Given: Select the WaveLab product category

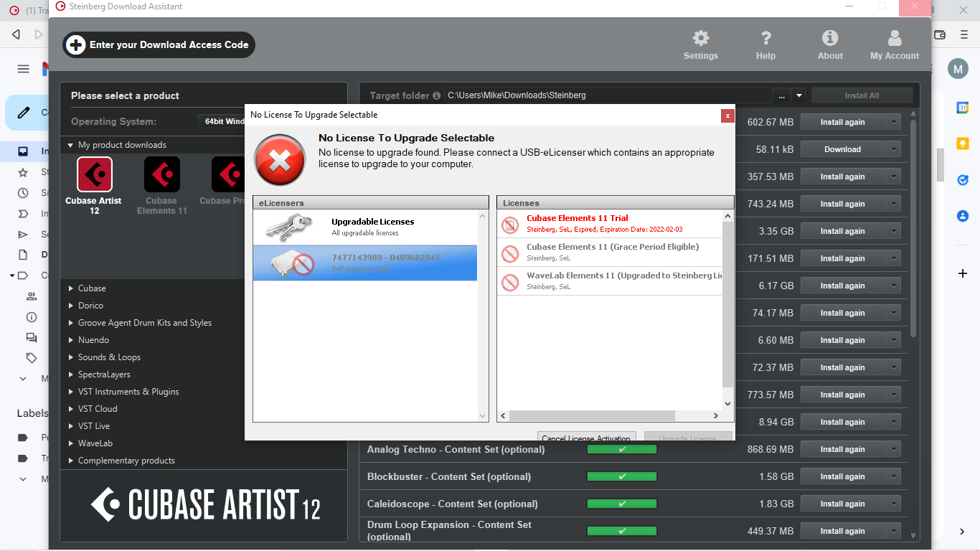Looking at the screenshot, I should click(x=95, y=443).
